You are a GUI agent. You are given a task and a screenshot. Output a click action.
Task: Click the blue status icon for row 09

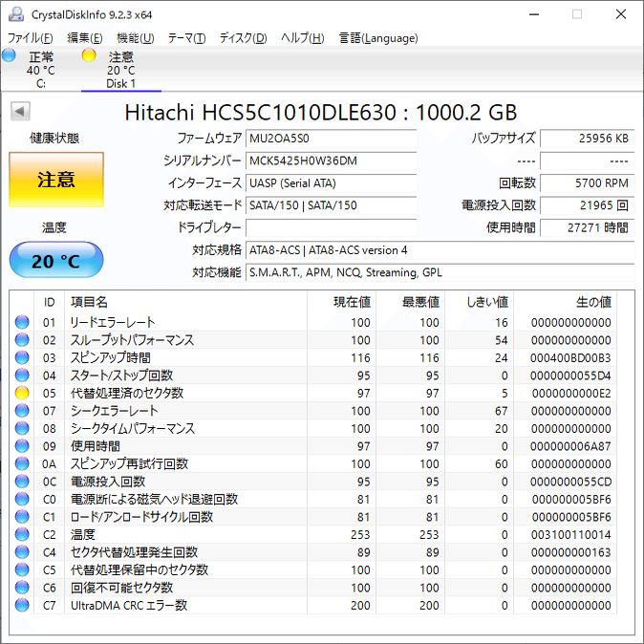(x=22, y=446)
